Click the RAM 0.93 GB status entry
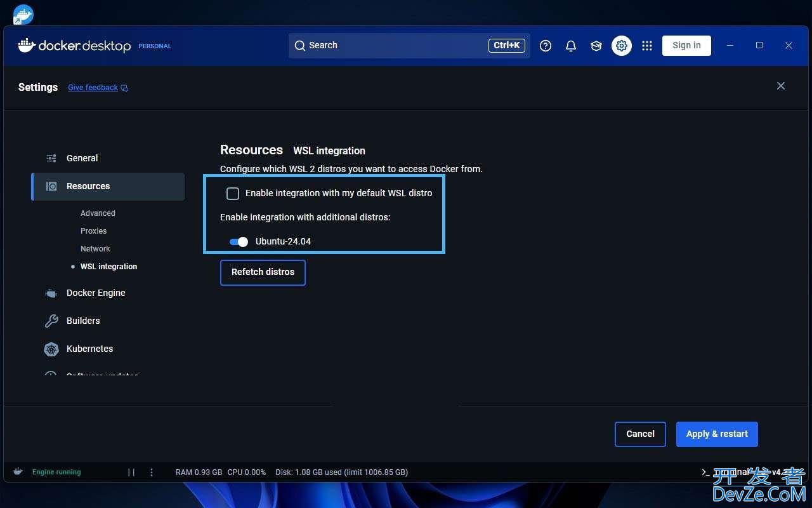Screen dimensions: 812x508 point(199,472)
